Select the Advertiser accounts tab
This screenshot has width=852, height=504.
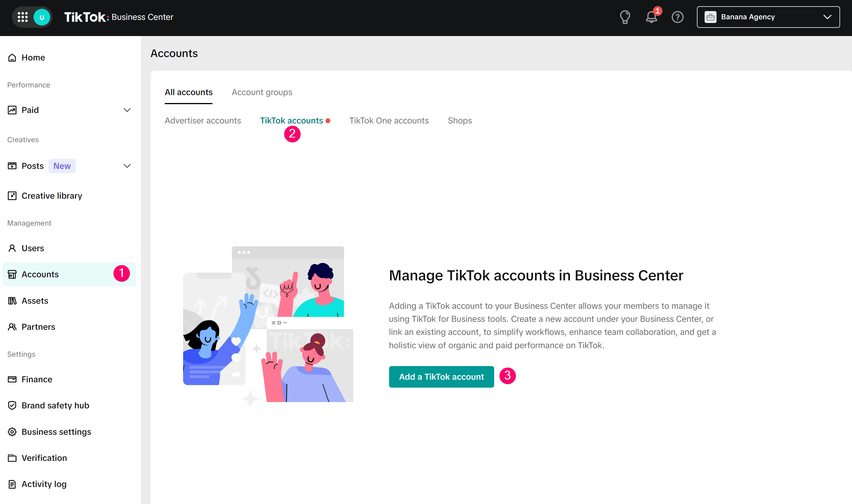[203, 121]
